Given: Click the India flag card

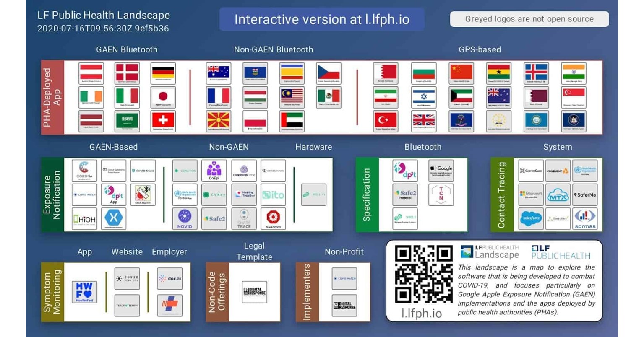Looking at the screenshot, I should point(574,73).
